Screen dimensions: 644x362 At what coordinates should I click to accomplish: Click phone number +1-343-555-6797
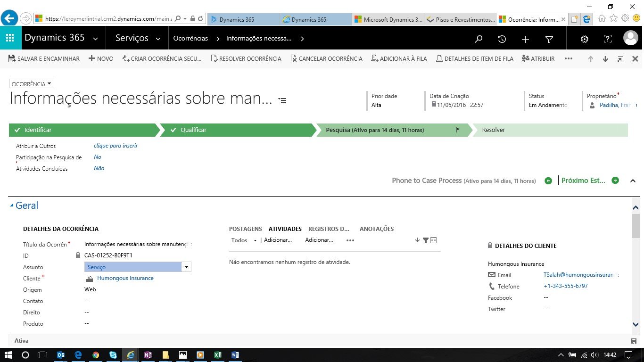[566, 286]
